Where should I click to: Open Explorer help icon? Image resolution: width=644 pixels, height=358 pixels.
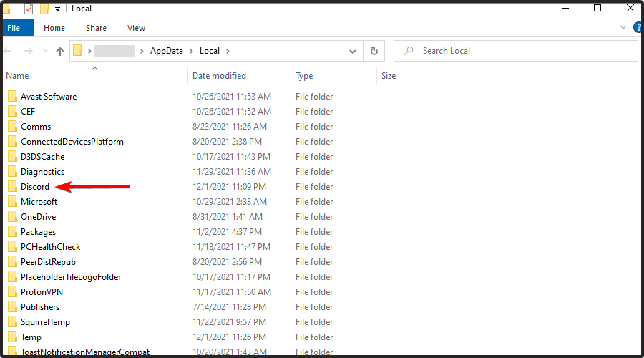coord(638,27)
